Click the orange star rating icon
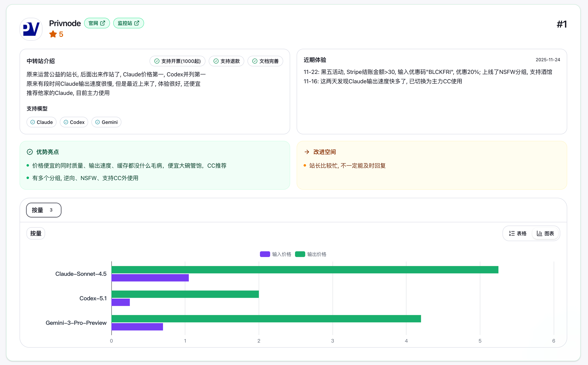Viewport: 588px width, 365px height. point(53,34)
